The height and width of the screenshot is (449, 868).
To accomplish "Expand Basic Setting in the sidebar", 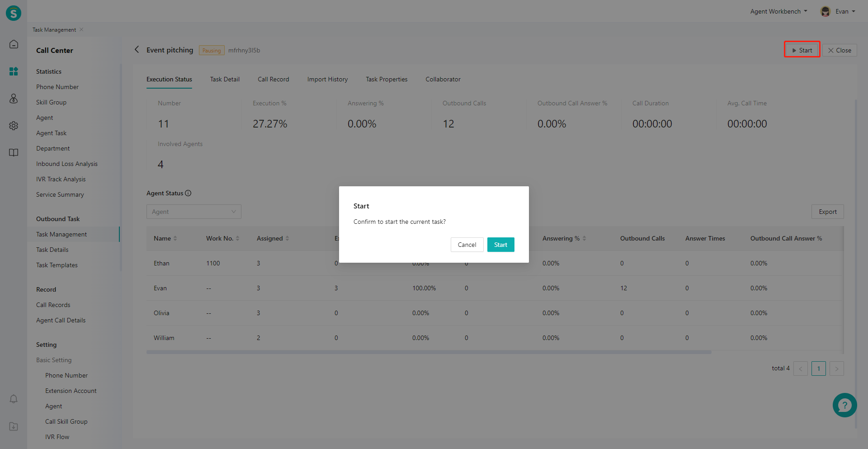I will tap(54, 360).
